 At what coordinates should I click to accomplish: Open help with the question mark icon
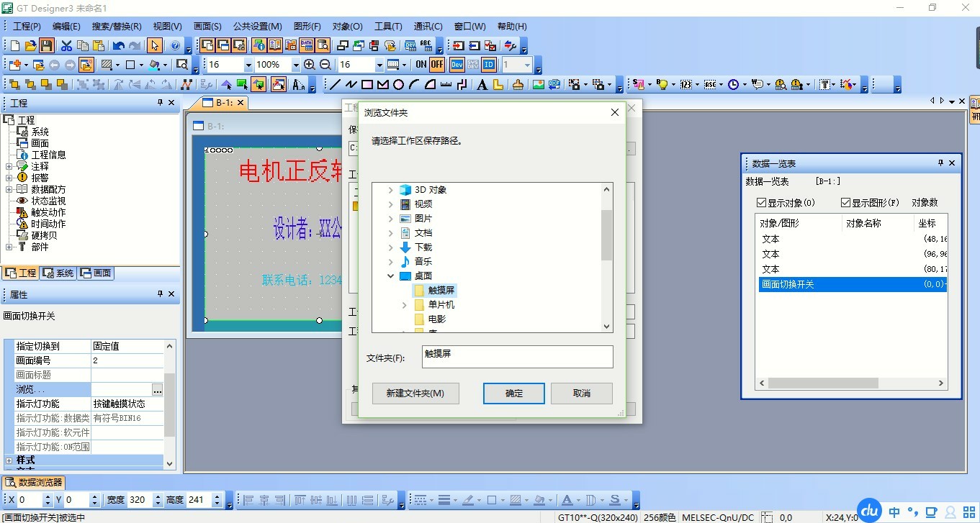(175, 45)
